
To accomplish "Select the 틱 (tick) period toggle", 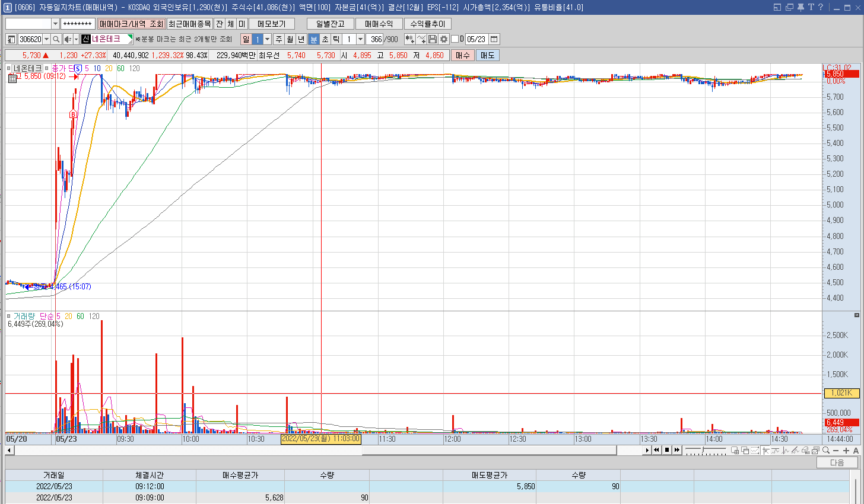I will coord(336,39).
